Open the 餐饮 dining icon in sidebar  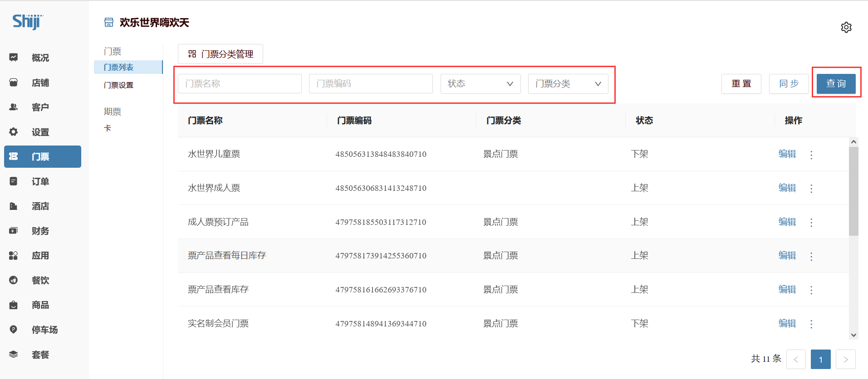(x=14, y=280)
